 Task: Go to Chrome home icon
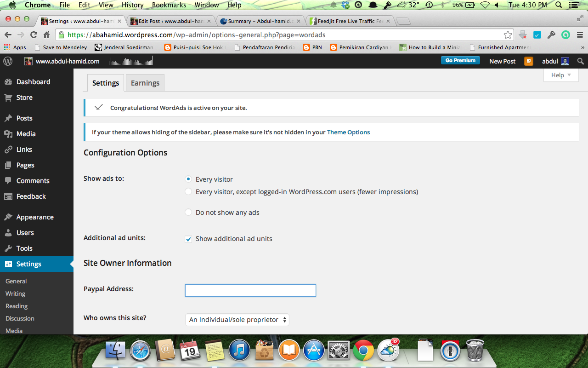(x=46, y=35)
